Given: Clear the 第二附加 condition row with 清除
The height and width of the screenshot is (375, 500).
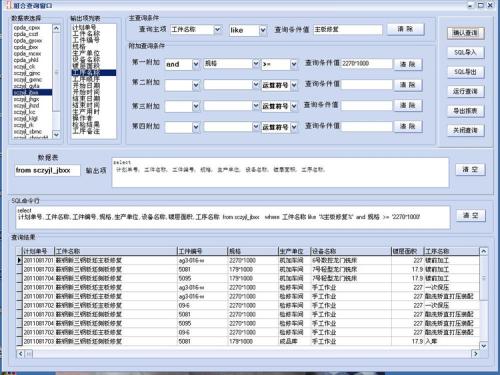Looking at the screenshot, I should 408,85.
